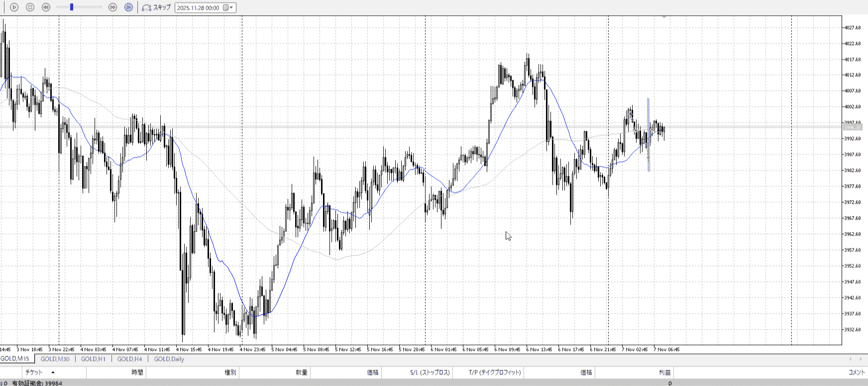Click the 時間 column header

point(137,373)
